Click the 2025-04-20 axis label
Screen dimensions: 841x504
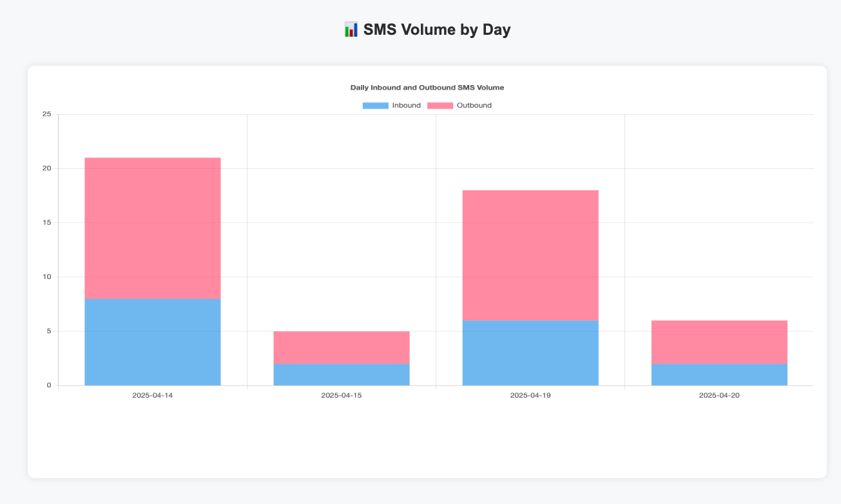point(719,395)
